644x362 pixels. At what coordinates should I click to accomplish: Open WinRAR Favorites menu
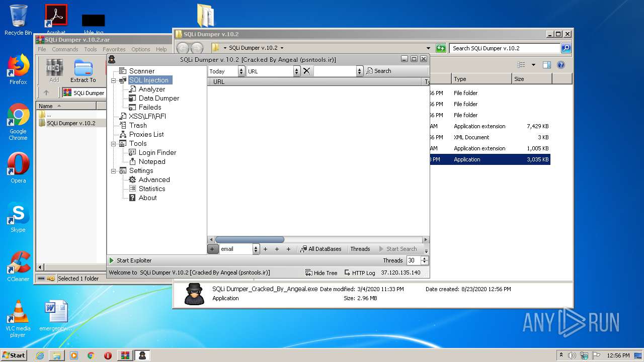coord(114,49)
